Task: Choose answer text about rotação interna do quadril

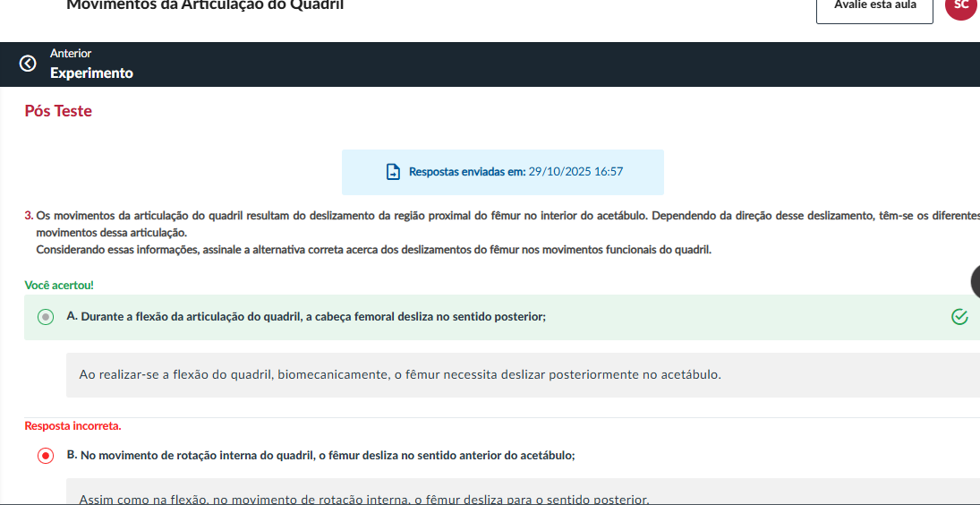Action: coord(322,455)
